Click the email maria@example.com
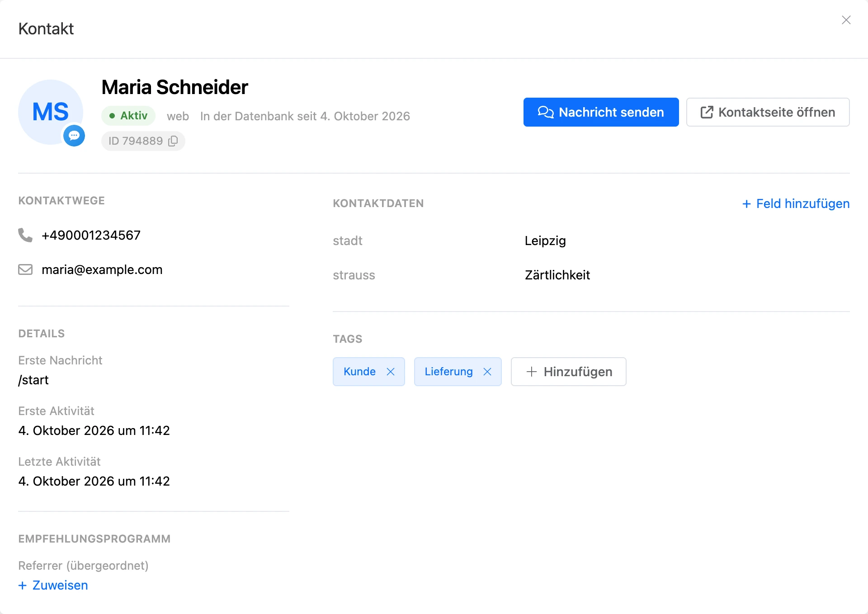Viewport: 868px width, 614px height. coord(102,269)
